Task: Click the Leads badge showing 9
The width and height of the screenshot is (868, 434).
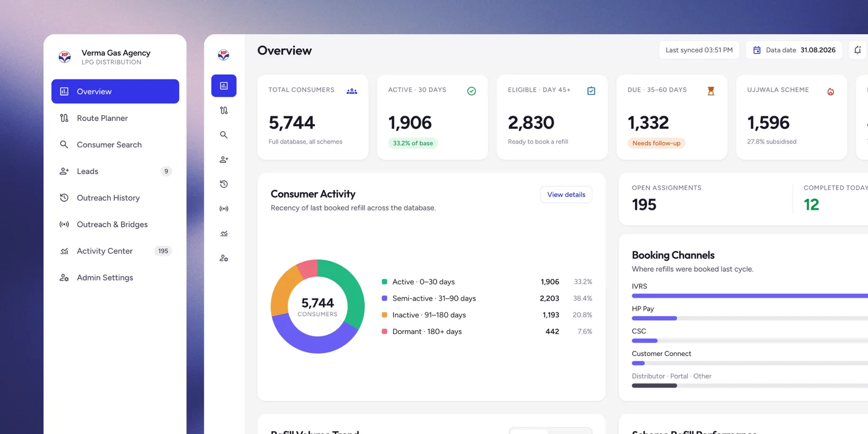Action: tap(166, 171)
